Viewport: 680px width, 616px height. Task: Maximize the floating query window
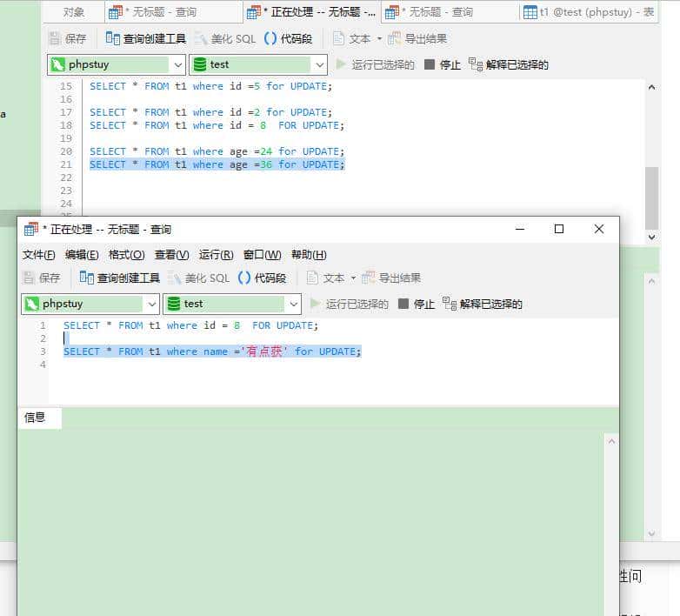click(559, 229)
